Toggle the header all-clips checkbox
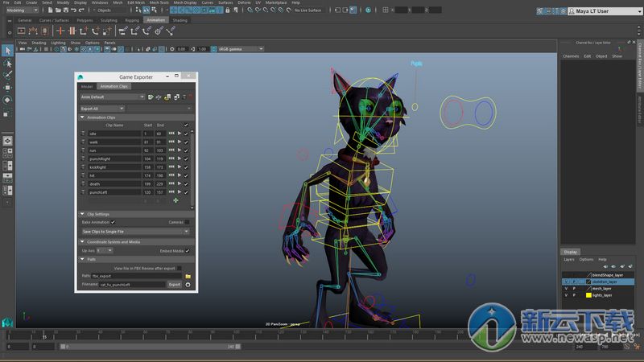Viewport: 644px width, 362px height. tap(186, 125)
